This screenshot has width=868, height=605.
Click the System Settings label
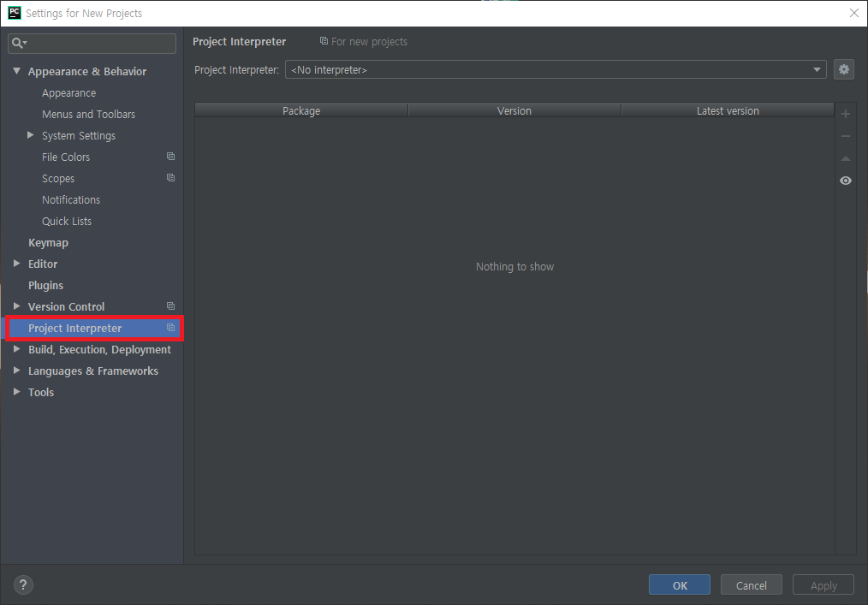(x=79, y=135)
